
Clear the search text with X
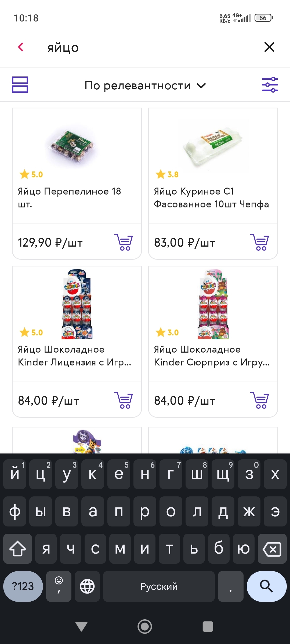tap(269, 47)
